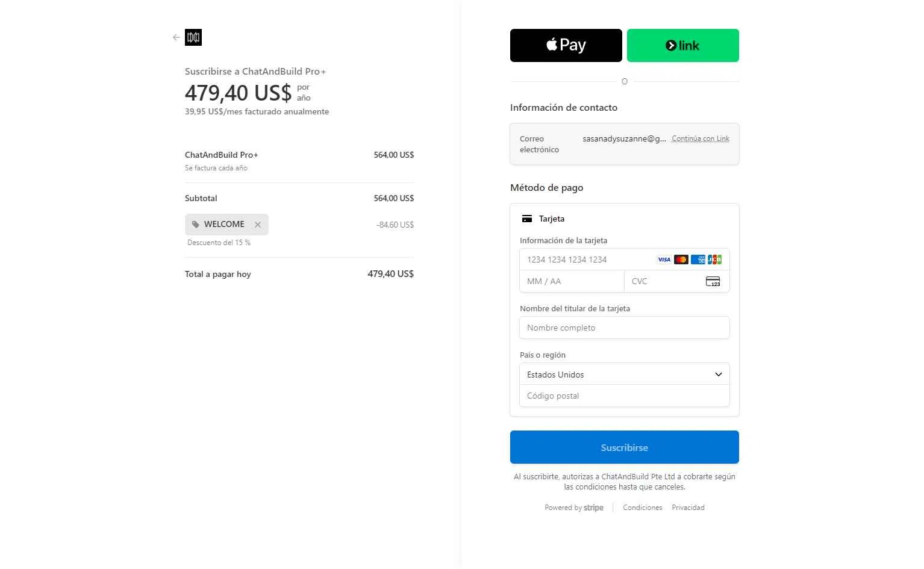This screenshot has height=569, width=924.
Task: Pay with the green Link button
Action: [x=683, y=45]
